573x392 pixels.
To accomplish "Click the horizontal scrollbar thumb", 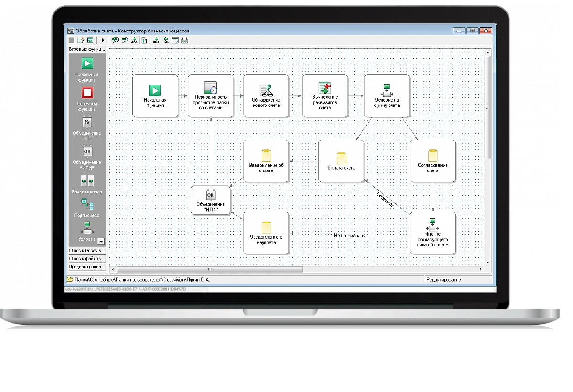I will pos(210,269).
